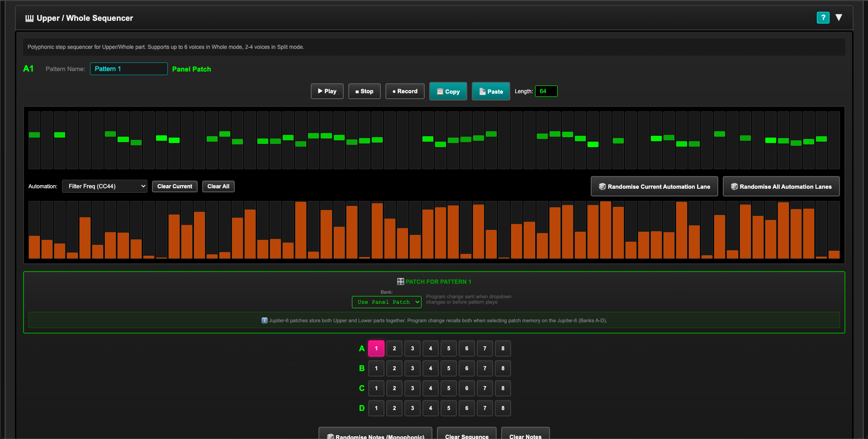
Task: Click the Clear Current button
Action: click(175, 186)
